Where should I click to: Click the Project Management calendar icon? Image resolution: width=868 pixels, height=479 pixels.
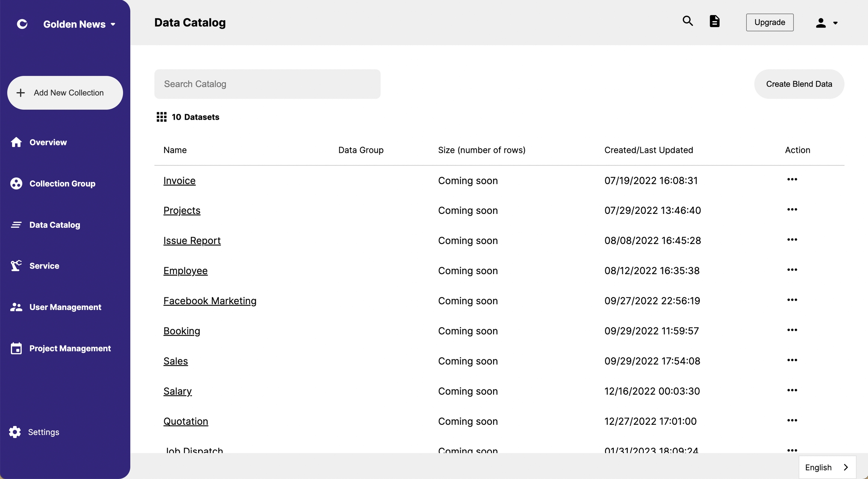pyautogui.click(x=16, y=348)
